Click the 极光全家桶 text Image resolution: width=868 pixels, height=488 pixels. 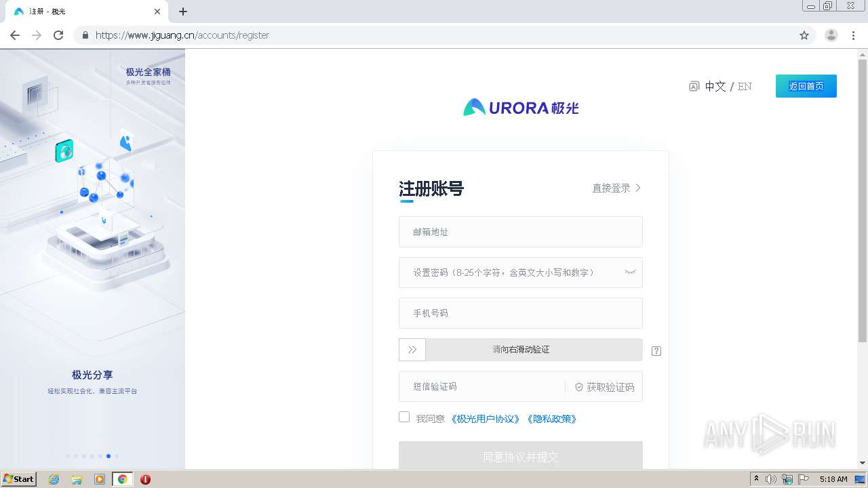click(x=148, y=72)
